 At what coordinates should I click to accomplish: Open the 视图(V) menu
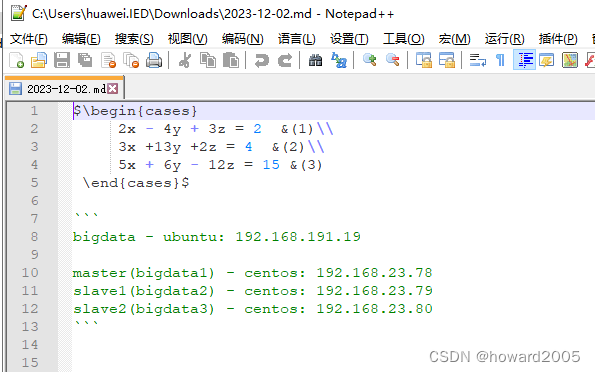(x=187, y=39)
